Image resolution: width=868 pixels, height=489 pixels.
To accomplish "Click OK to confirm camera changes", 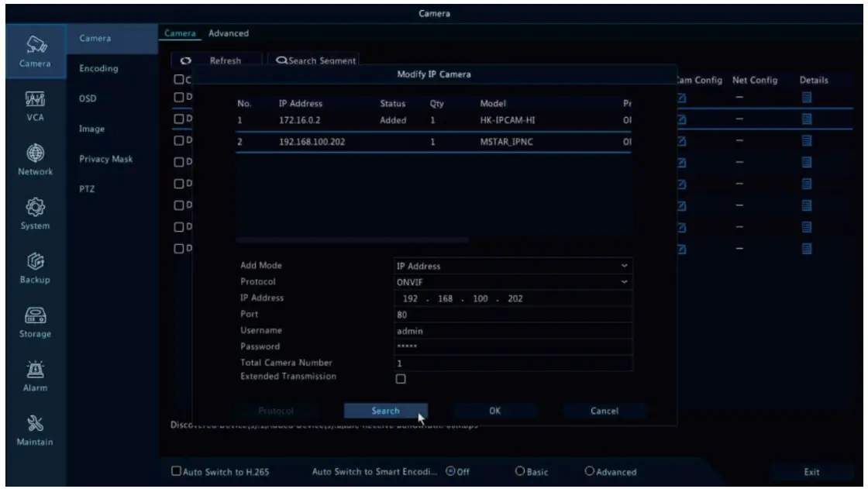I will tap(495, 411).
